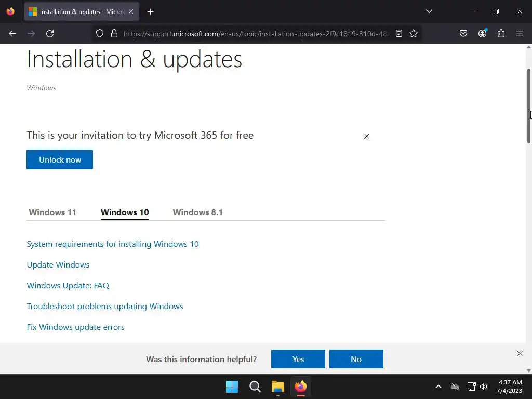View site security padlock info

click(x=114, y=33)
